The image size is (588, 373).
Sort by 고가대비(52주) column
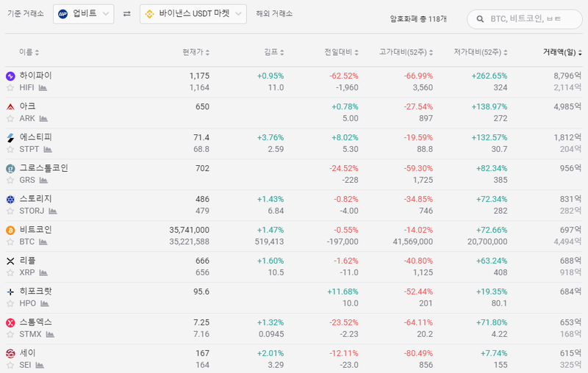(x=406, y=52)
